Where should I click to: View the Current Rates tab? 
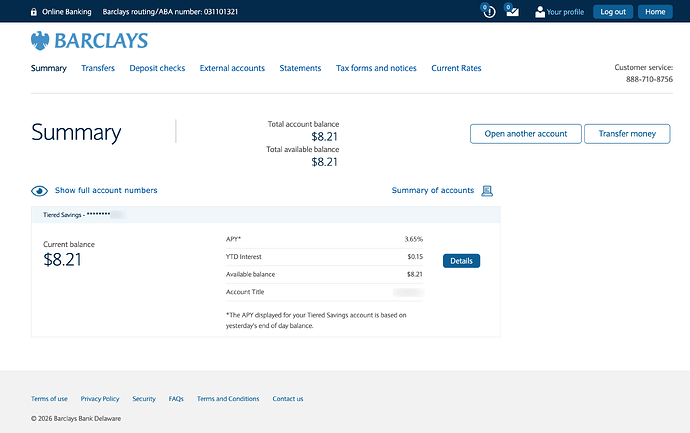coord(456,68)
